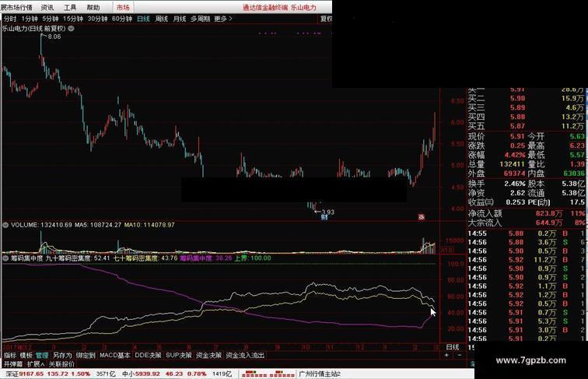This screenshot has height=379, width=588.
Task: Click the 财 marker icon on chart
Action: (x=324, y=217)
